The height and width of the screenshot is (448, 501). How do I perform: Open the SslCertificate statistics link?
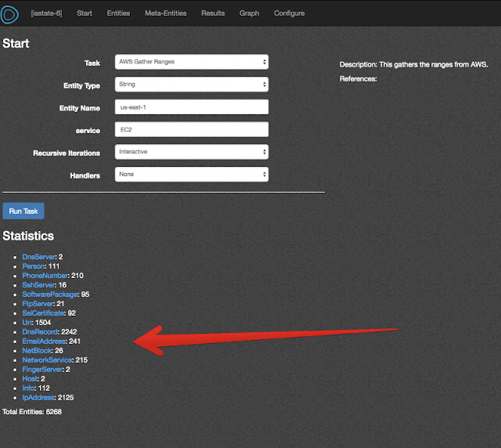point(44,313)
